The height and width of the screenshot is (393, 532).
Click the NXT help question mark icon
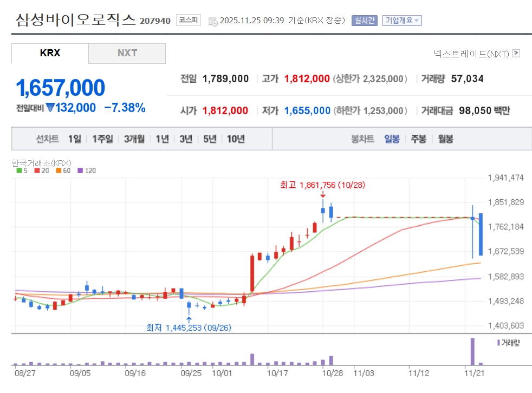click(516, 54)
